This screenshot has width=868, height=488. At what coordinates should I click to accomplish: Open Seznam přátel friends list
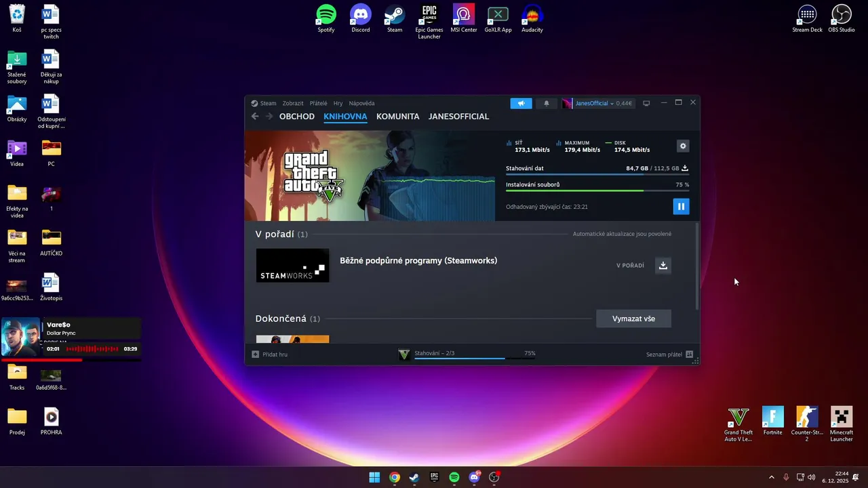[669, 354]
